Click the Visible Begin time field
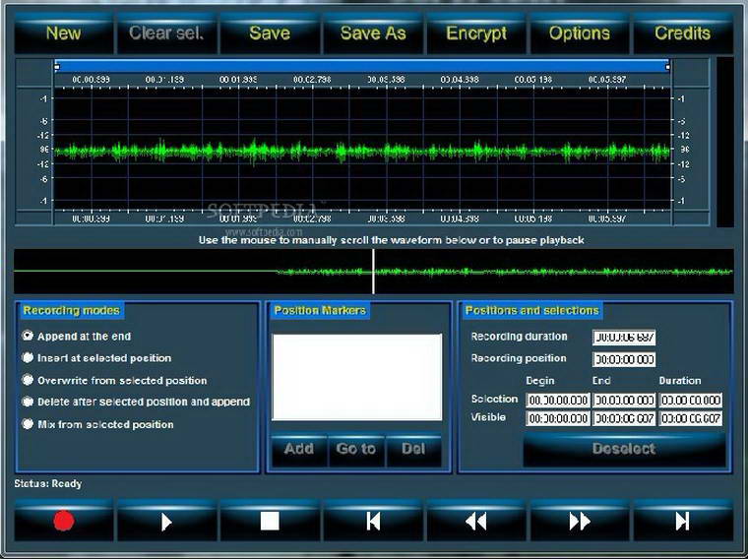748x560 pixels. (558, 418)
